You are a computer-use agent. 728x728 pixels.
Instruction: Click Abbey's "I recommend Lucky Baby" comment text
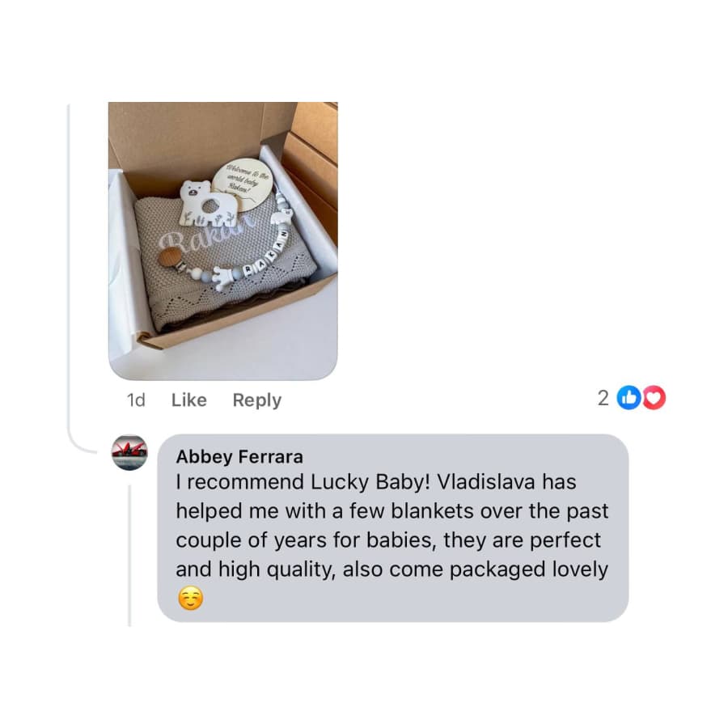coord(392,526)
